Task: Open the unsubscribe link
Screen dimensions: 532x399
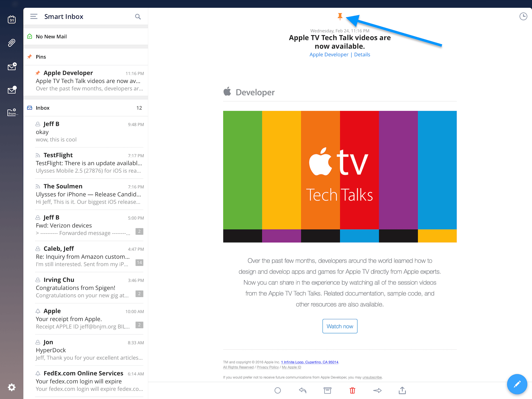Action: pos(372,377)
